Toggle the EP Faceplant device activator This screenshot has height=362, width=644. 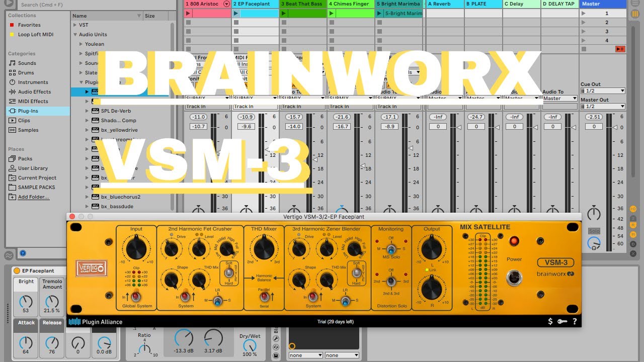[17, 271]
